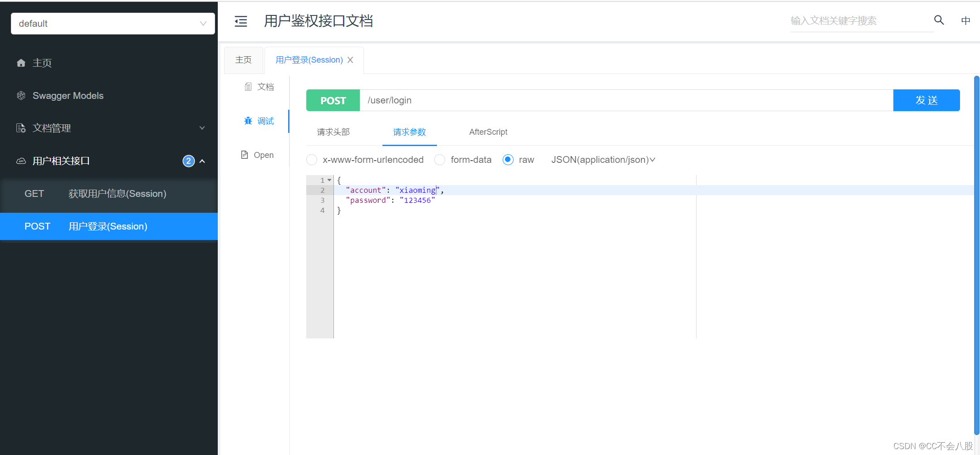Click the 发送 send button
This screenshot has width=980, height=455.
926,100
